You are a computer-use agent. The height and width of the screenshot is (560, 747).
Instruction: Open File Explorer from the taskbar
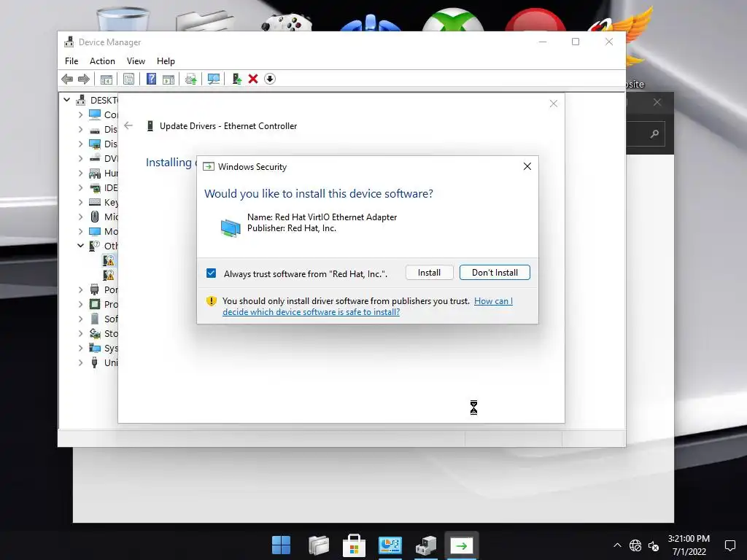319,545
